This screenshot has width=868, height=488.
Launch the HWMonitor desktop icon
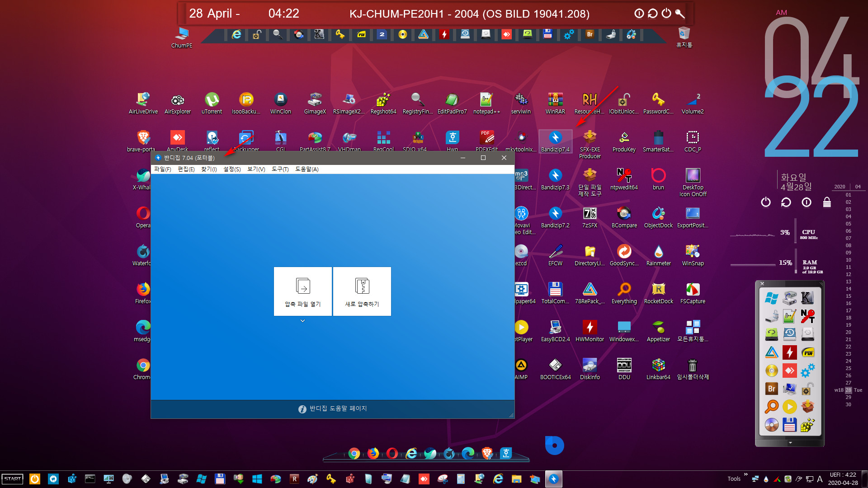click(x=590, y=331)
